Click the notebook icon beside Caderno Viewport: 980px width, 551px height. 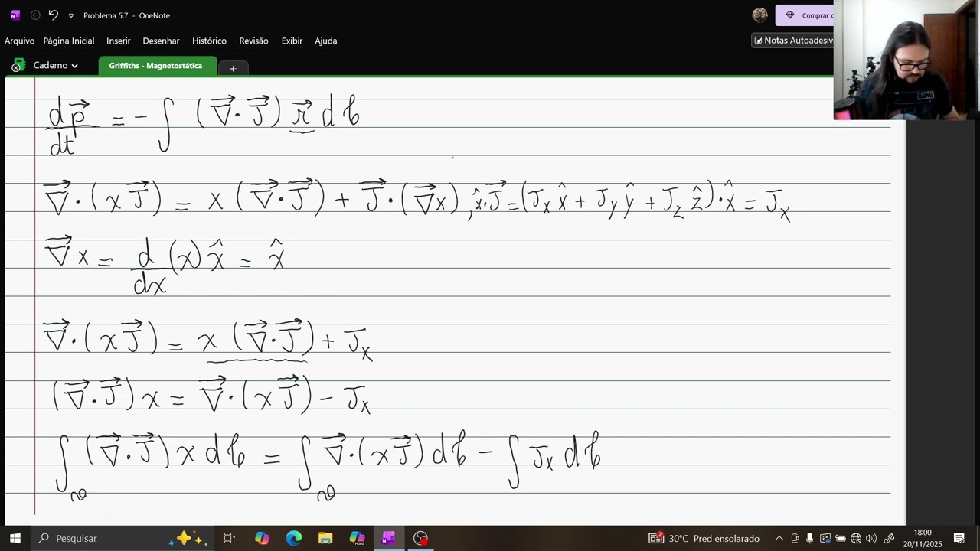(x=18, y=66)
